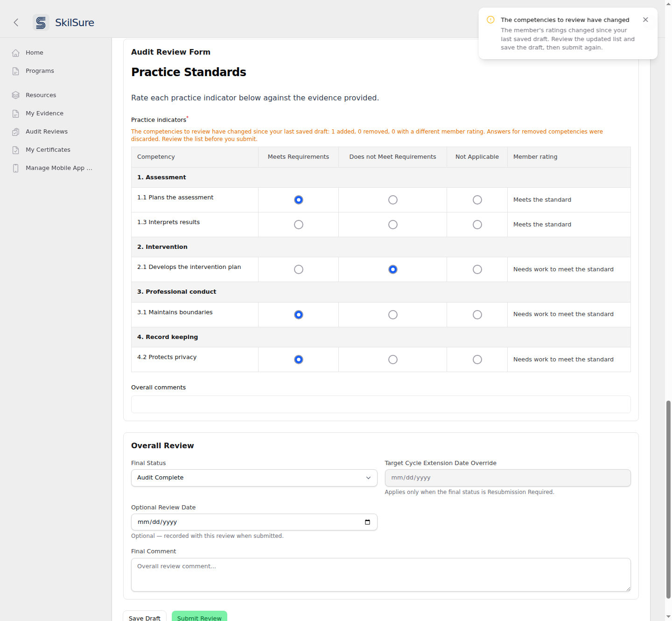Select Does not Meet Requirements for Interprets results

pos(393,225)
